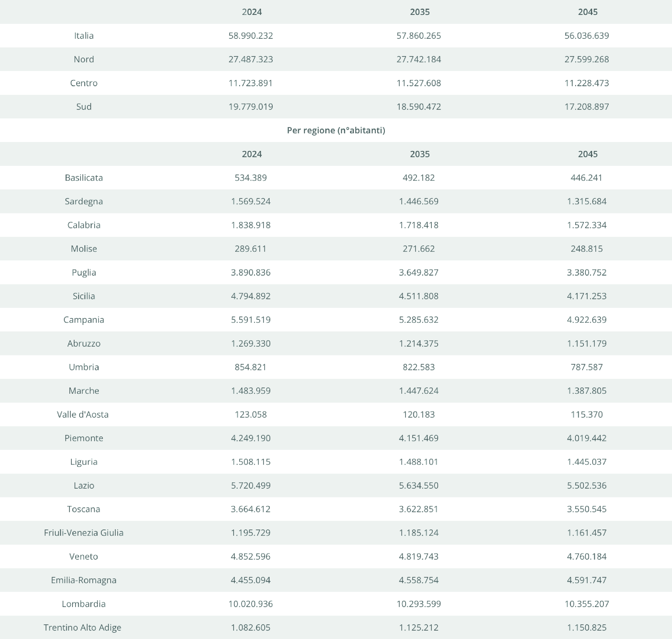672x639 pixels.
Task: Click Puglia's 2024 value 3.890.836
Action: pyautogui.click(x=251, y=272)
